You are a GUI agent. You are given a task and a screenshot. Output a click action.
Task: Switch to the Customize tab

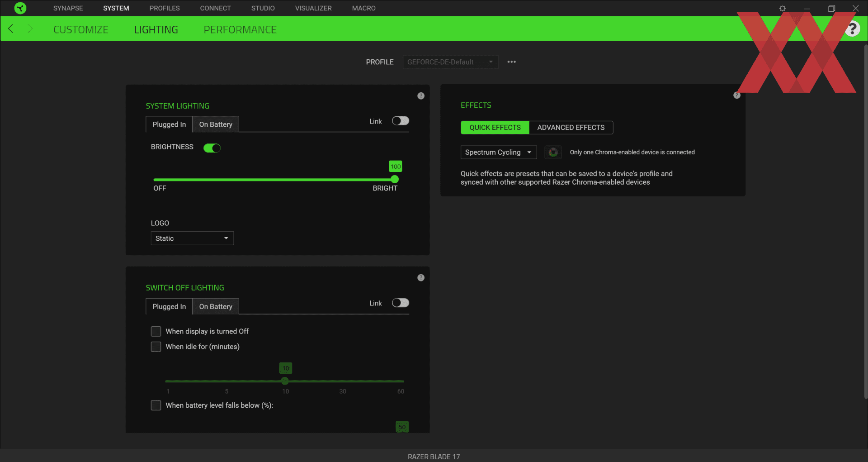click(x=81, y=29)
